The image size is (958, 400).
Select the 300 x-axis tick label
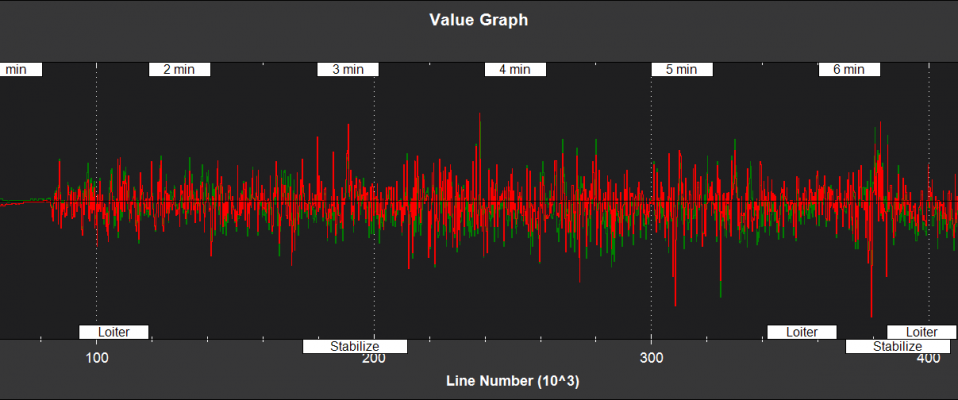(652, 359)
